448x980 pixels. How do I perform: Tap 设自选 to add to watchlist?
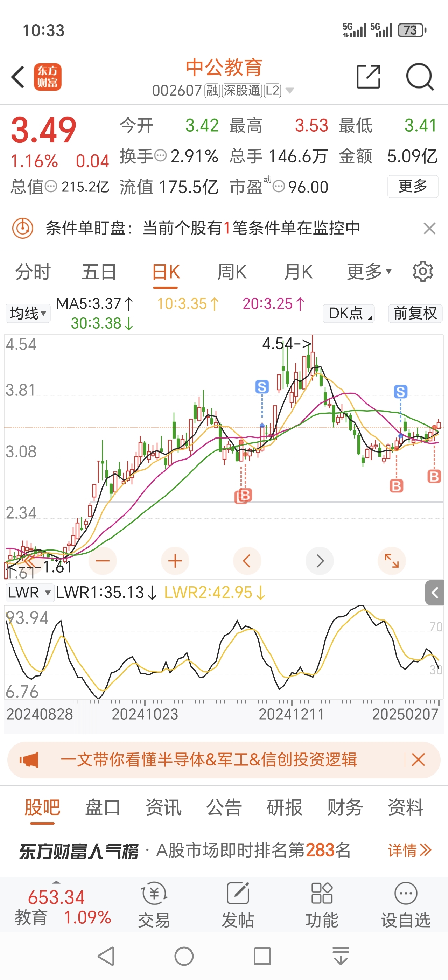click(406, 905)
